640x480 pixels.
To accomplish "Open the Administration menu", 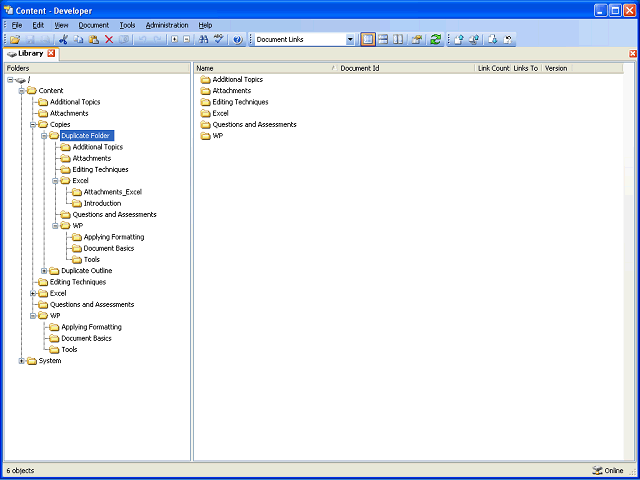I will pos(167,25).
